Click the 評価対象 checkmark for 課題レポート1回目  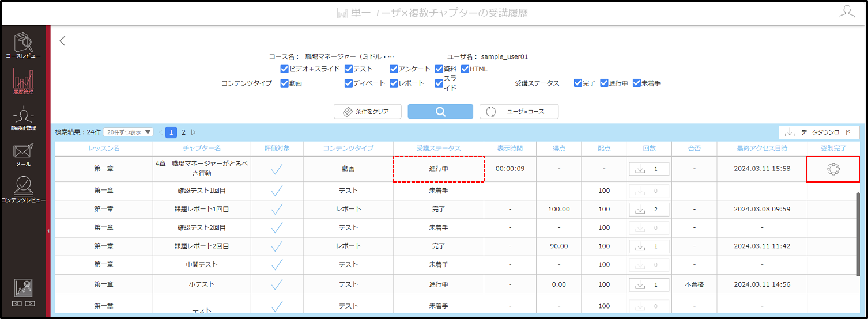point(277,209)
